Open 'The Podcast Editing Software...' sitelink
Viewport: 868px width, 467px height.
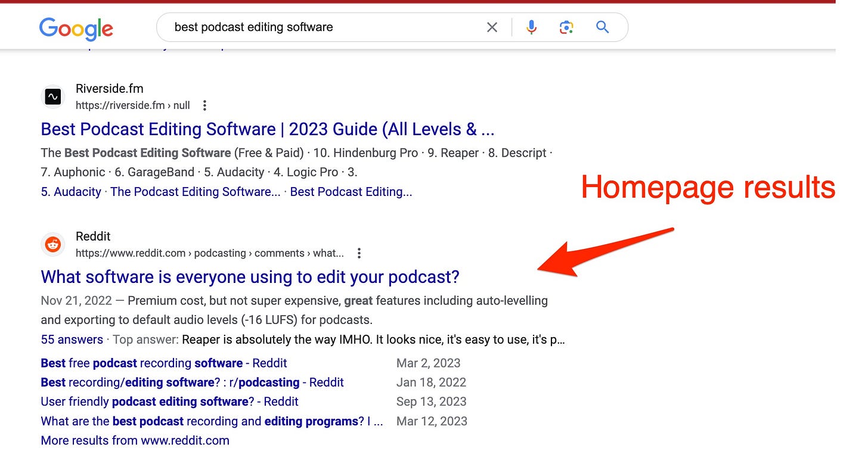point(196,192)
